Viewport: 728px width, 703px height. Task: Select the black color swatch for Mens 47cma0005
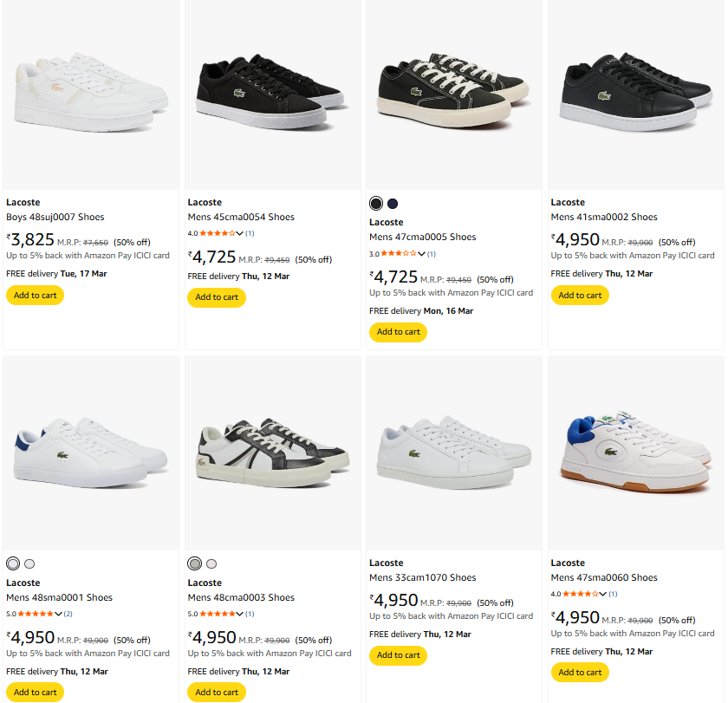pyautogui.click(x=376, y=204)
